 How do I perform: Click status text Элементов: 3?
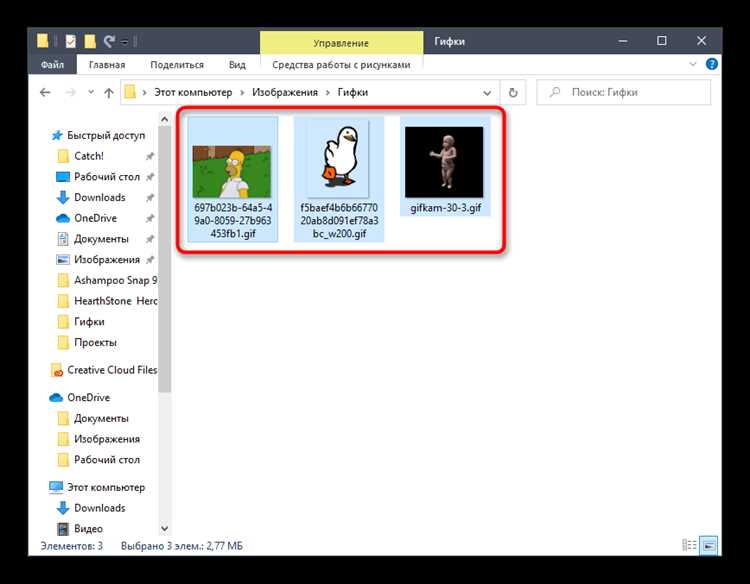pos(72,546)
